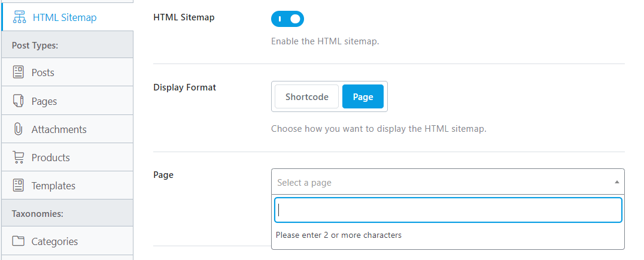This screenshot has width=644, height=260.
Task: Click the Products shopping cart icon
Action: 19,158
